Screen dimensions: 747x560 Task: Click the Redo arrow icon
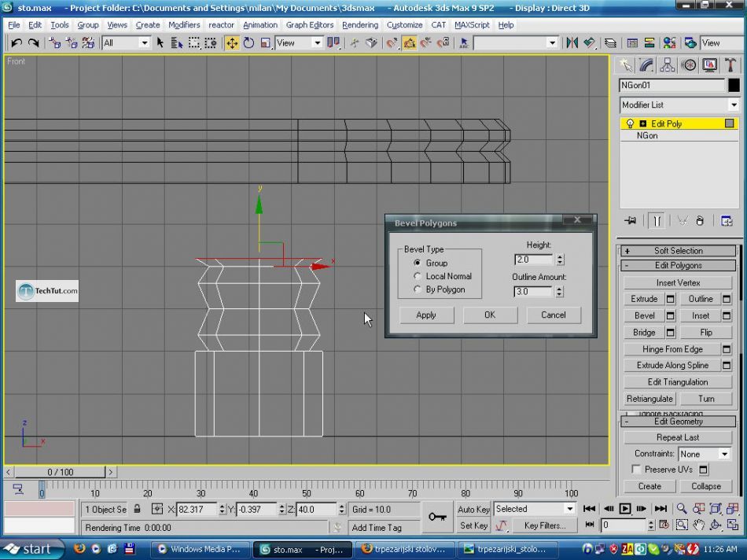(33, 43)
